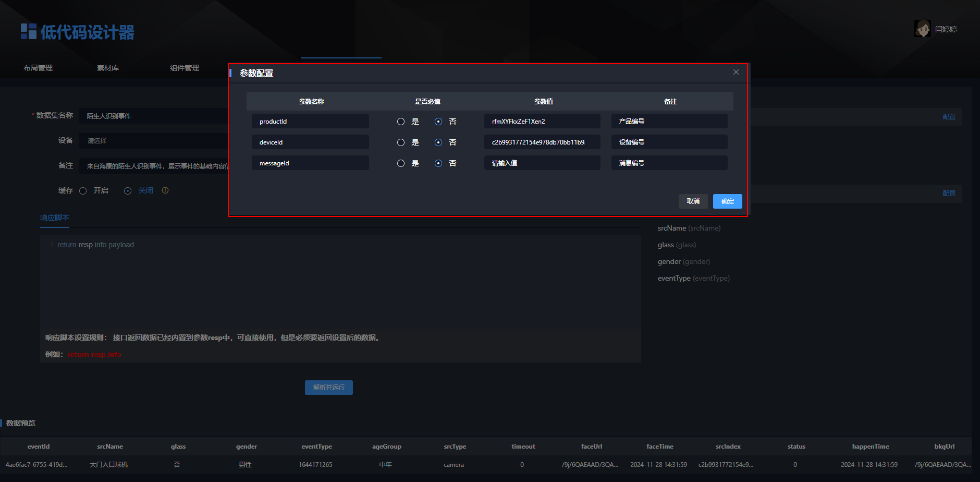Select 否 for messageId required
This screenshot has width=980, height=482.
438,163
